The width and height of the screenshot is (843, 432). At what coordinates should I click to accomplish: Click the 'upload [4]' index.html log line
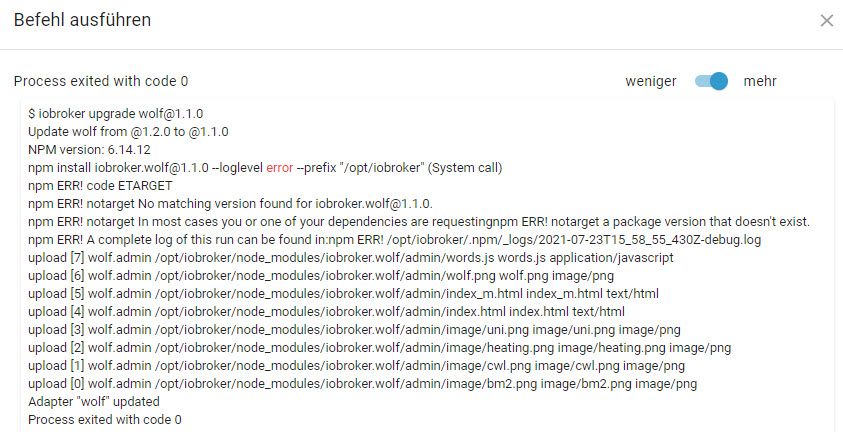point(326,312)
